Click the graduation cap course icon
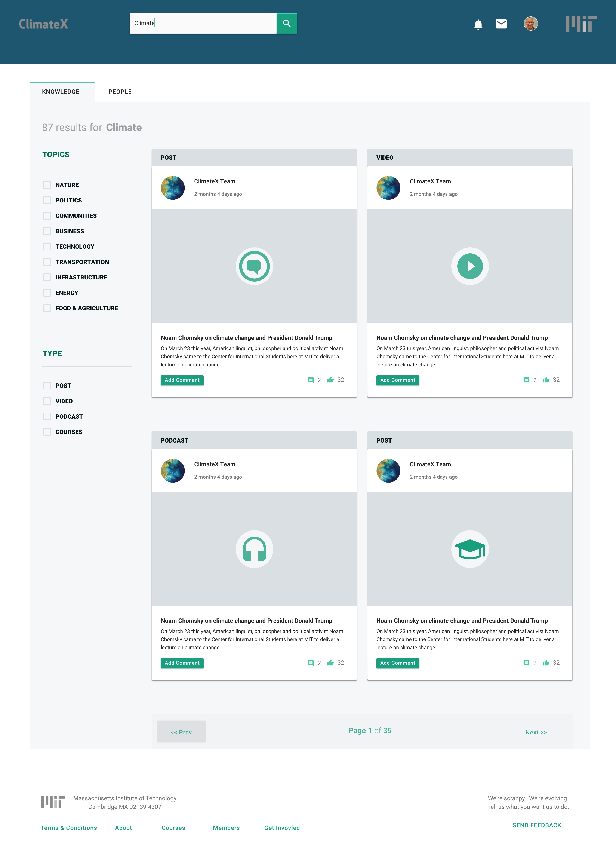The width and height of the screenshot is (616, 844). (470, 549)
